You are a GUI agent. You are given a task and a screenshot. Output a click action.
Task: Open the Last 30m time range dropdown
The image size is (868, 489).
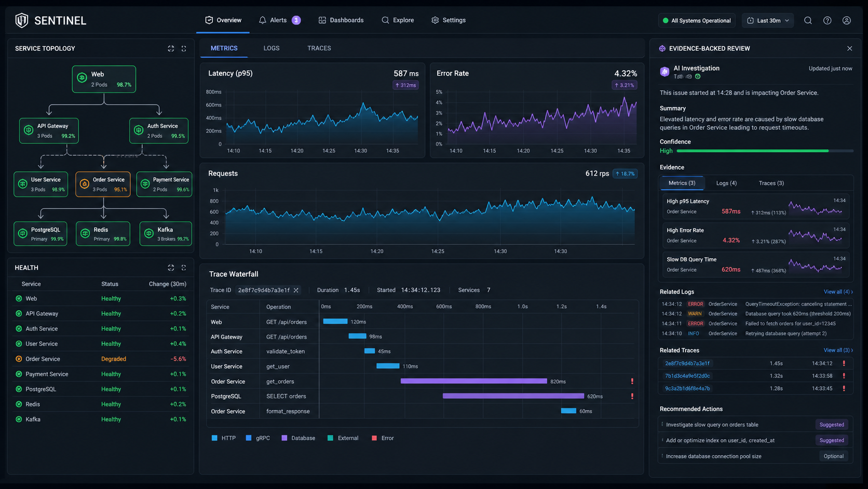tap(768, 20)
